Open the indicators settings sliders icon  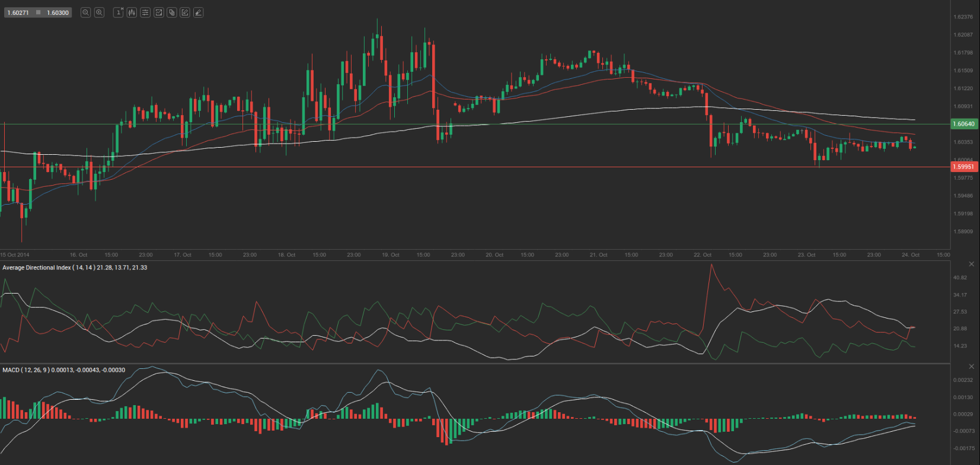pyautogui.click(x=145, y=12)
